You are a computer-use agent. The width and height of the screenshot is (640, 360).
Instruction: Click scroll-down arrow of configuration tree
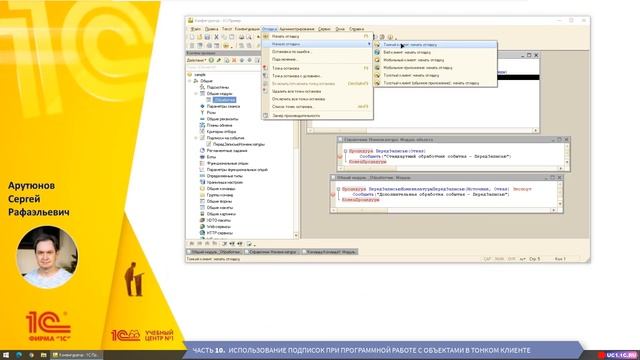296,236
